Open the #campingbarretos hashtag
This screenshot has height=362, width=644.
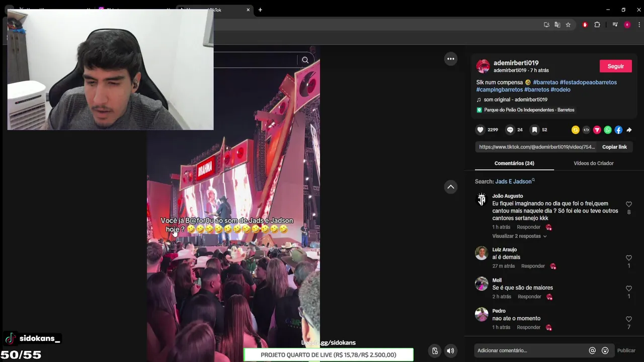tap(500, 90)
